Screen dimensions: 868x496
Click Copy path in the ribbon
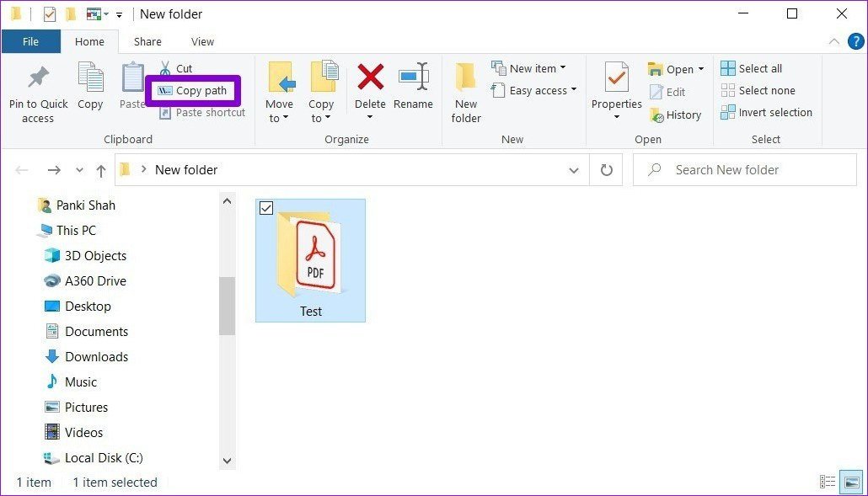click(193, 91)
